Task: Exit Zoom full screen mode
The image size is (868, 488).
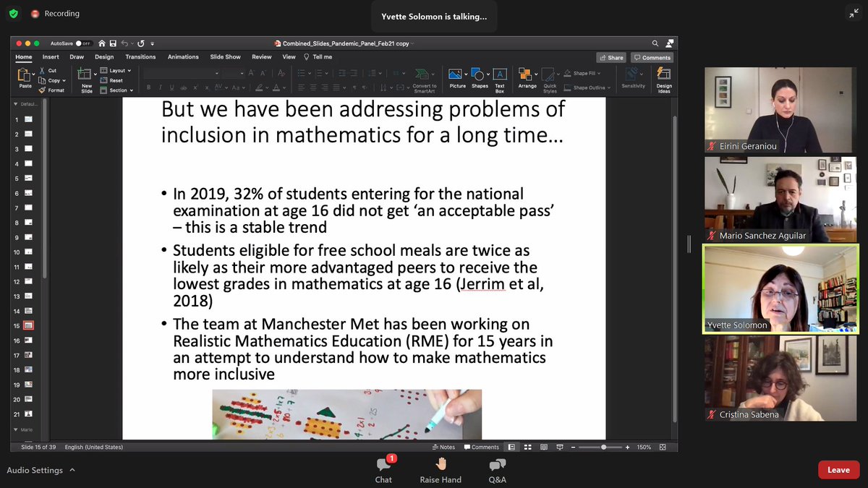Action: coord(854,13)
